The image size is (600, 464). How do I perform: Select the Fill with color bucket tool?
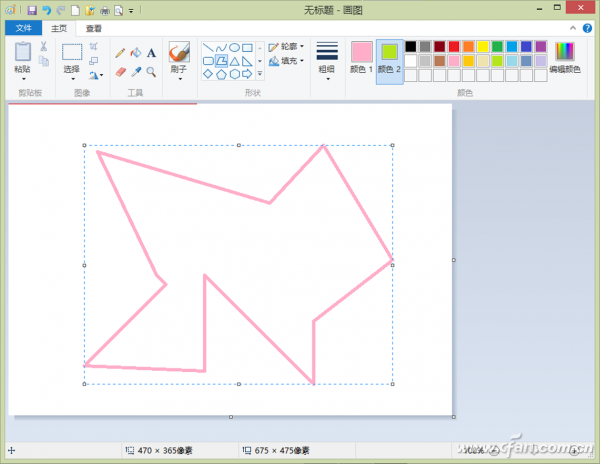[136, 52]
